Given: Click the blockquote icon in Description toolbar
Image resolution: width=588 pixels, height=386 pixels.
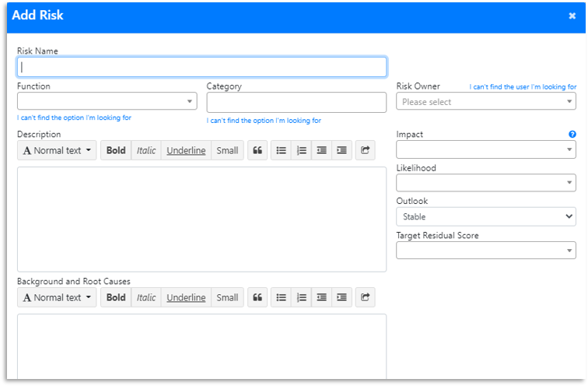Looking at the screenshot, I should (x=257, y=150).
